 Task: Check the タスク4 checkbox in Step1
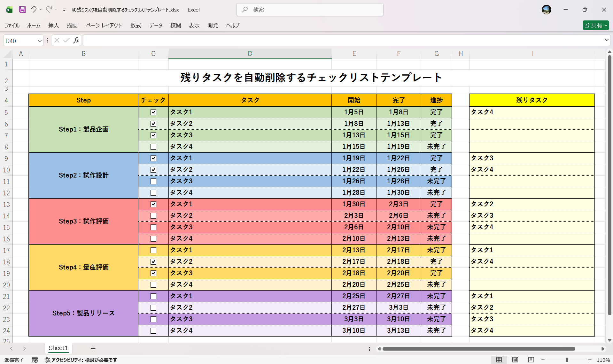[x=153, y=147]
